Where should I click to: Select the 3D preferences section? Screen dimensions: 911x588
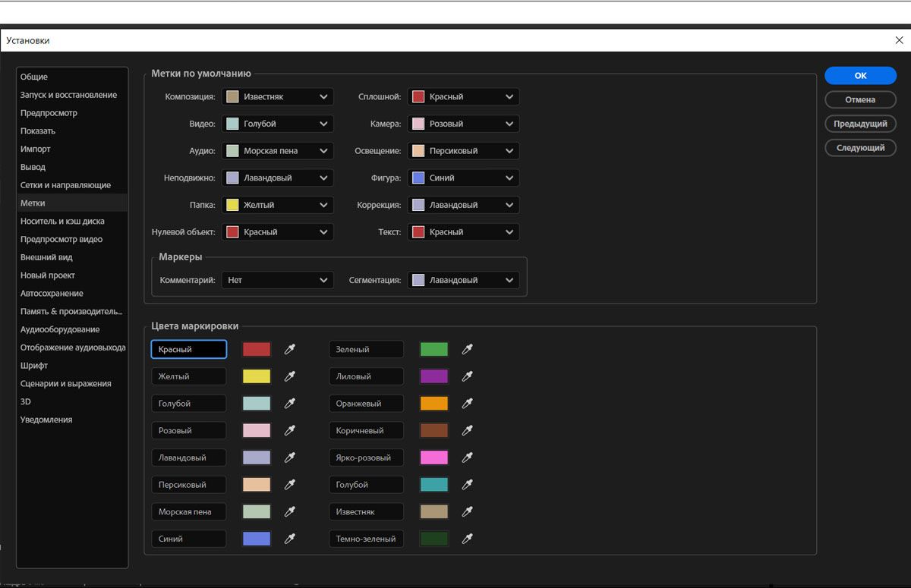tap(72, 401)
